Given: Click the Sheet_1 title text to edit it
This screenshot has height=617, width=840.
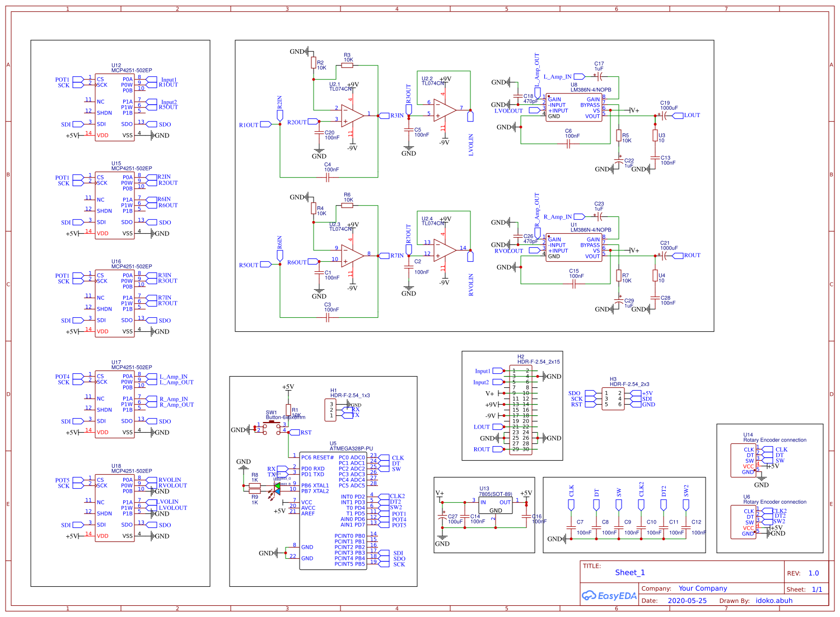Looking at the screenshot, I should [x=630, y=572].
